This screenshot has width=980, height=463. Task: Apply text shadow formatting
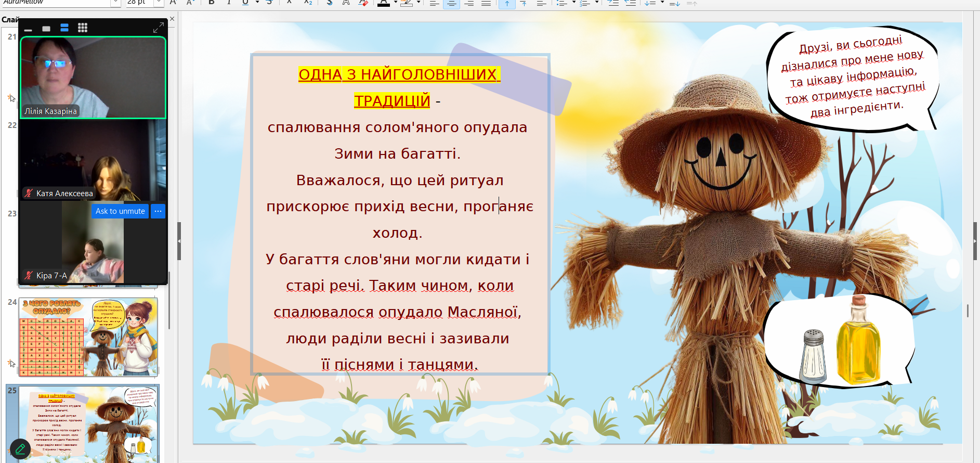330,3
